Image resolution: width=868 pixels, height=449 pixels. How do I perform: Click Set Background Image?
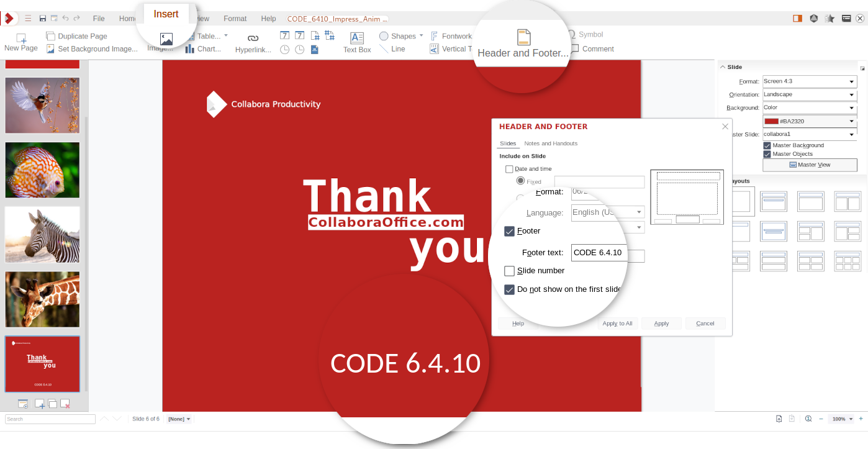pos(92,48)
